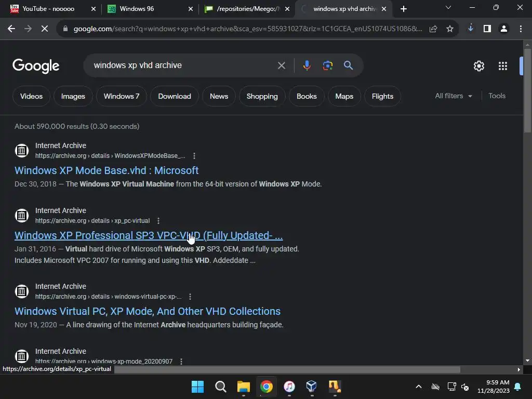Clear the search box with the X
Image resolution: width=532 pixels, height=399 pixels.
click(281, 65)
